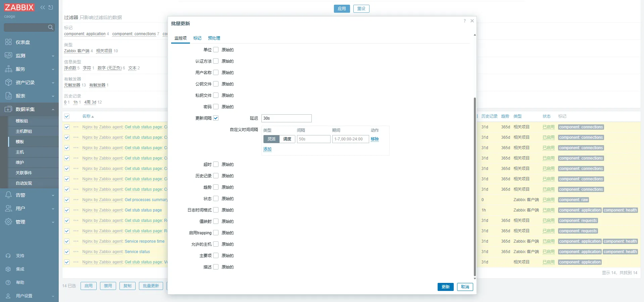644x302 pixels.
Task: Click the 用户 users icon
Action: coord(8,208)
